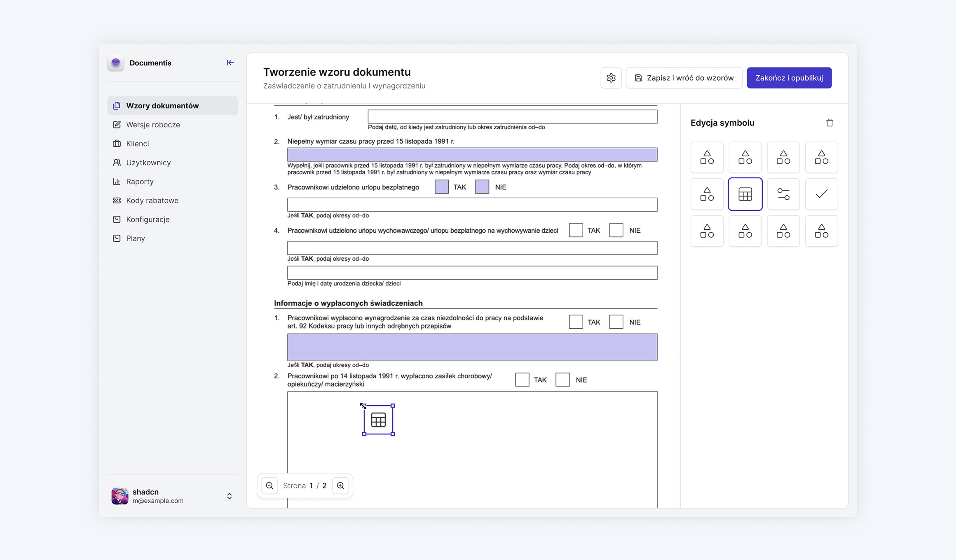Click the bottom-right resize handle of table symbol
The width and height of the screenshot is (956, 560).
[x=393, y=434]
